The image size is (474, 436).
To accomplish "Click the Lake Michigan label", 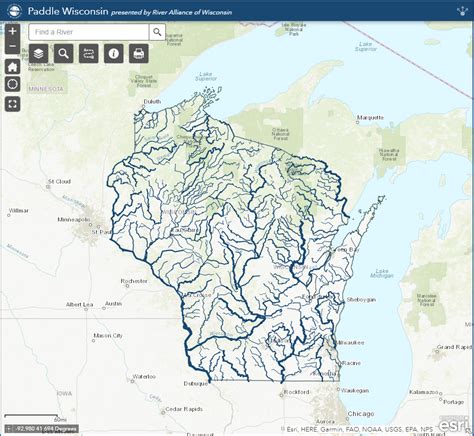I will pyautogui.click(x=382, y=273).
